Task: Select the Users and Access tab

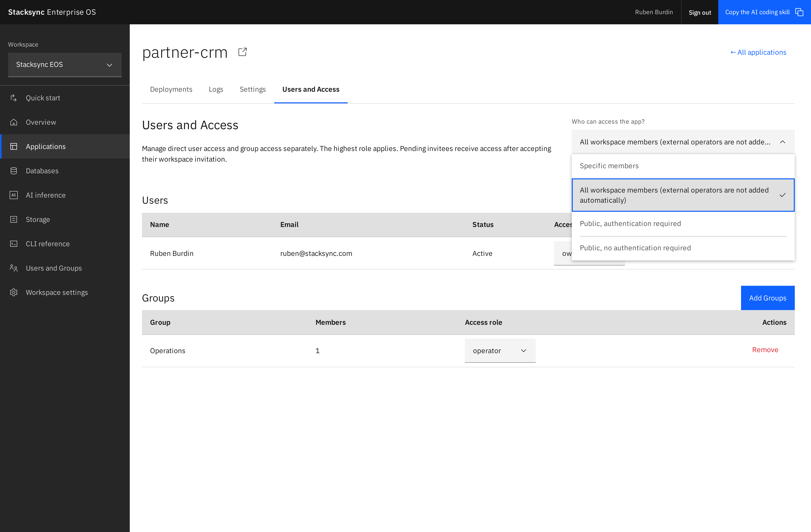Action: click(x=311, y=90)
